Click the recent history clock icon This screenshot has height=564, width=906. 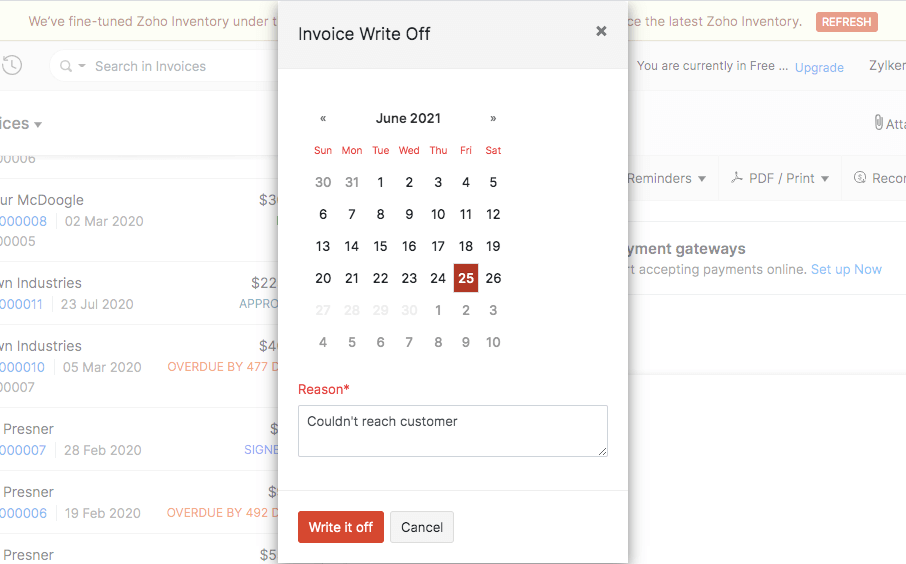coord(12,66)
